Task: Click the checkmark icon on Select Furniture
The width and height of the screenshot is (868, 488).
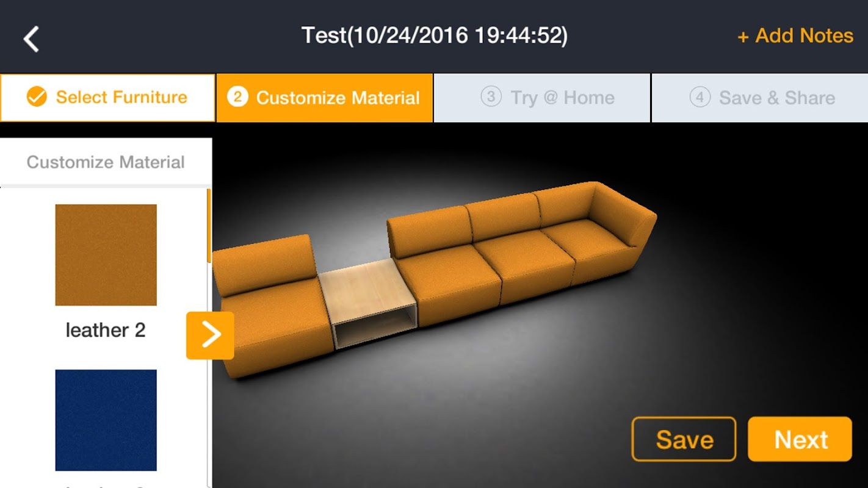Action: click(x=37, y=97)
